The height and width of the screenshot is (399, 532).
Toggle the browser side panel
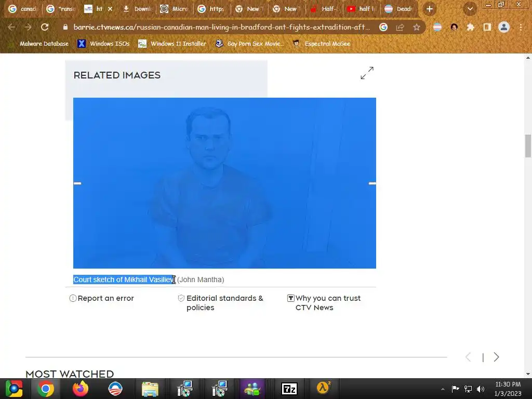[x=487, y=27]
